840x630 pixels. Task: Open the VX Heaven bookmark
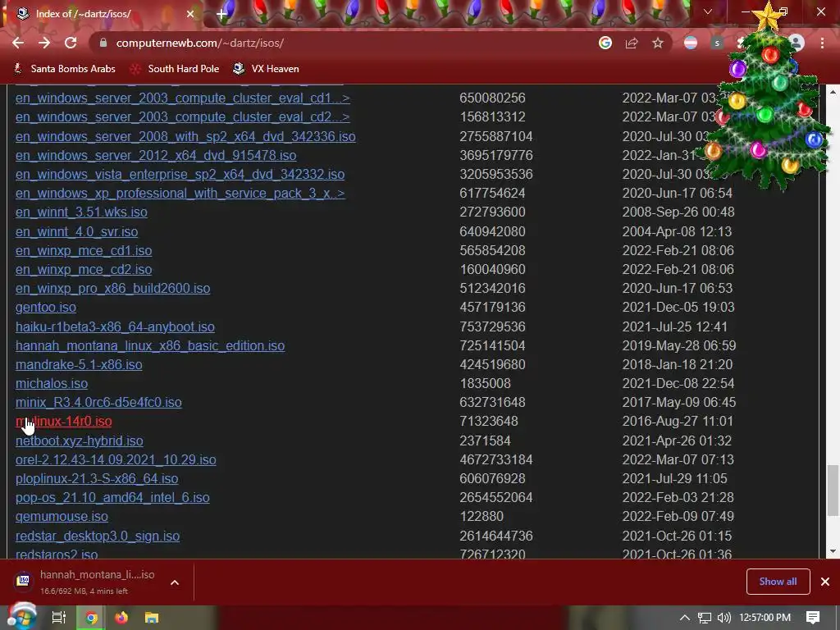point(267,69)
